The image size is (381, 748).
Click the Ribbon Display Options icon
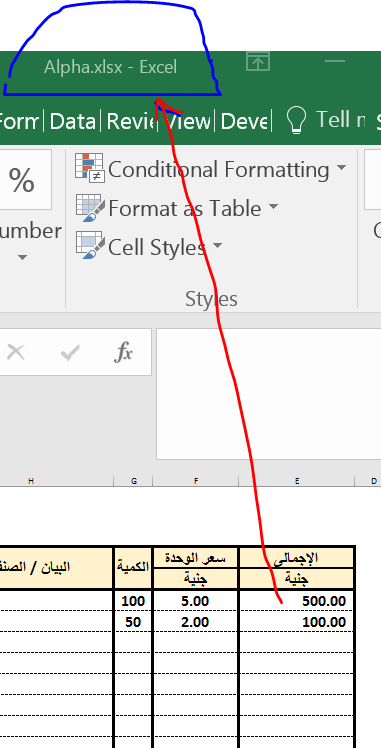click(x=258, y=61)
